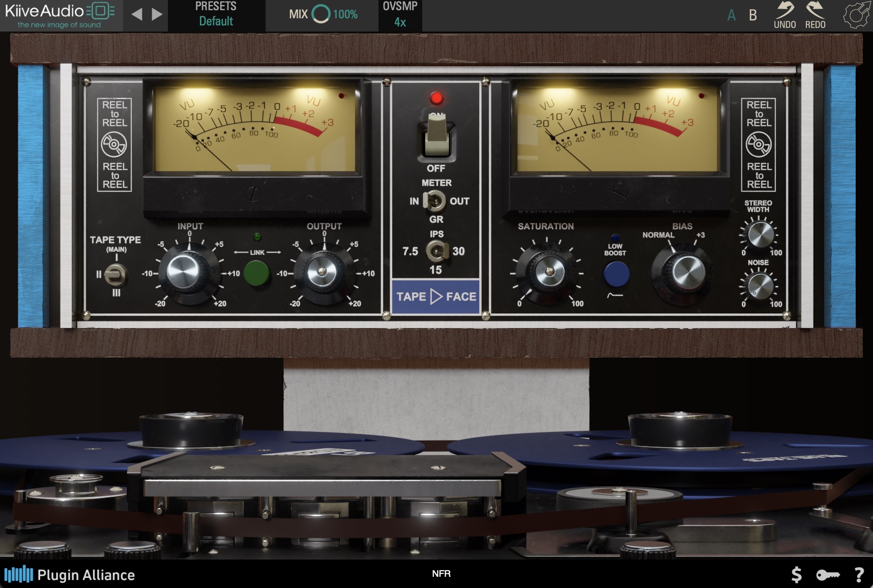Toggle the METER IN/OUT/GR switch

pyautogui.click(x=434, y=201)
